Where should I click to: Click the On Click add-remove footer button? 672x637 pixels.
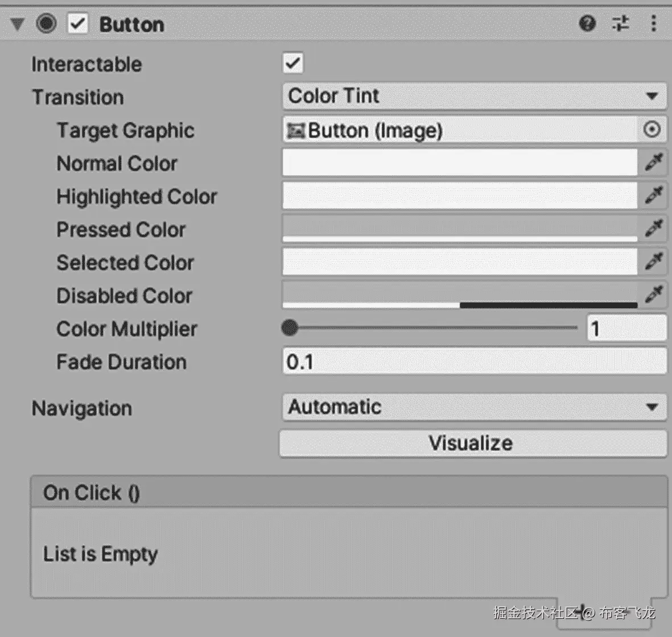[604, 614]
